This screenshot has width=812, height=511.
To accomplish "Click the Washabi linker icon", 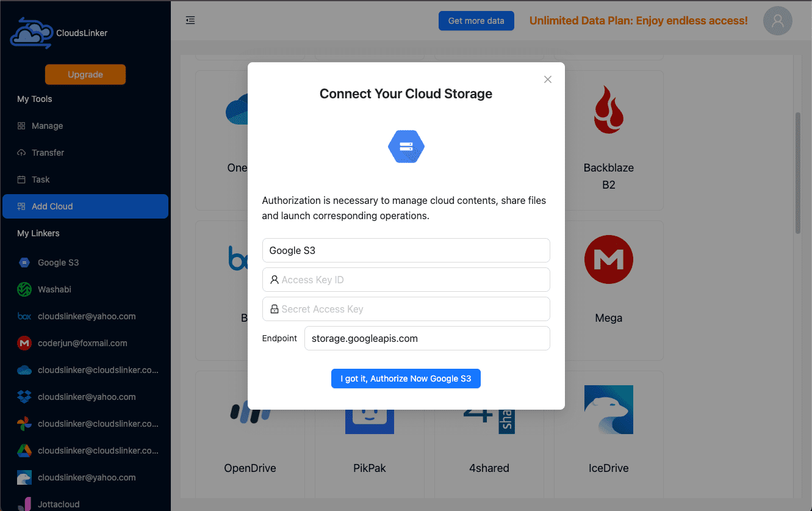I will 24,289.
